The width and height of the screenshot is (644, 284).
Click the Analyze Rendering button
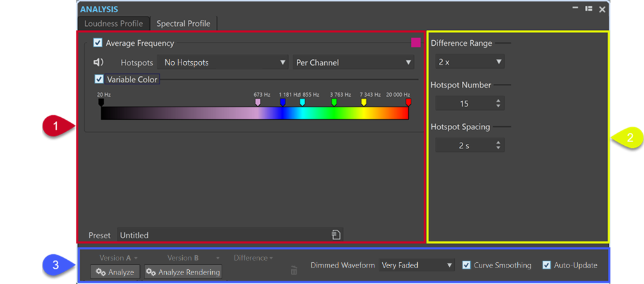(183, 272)
